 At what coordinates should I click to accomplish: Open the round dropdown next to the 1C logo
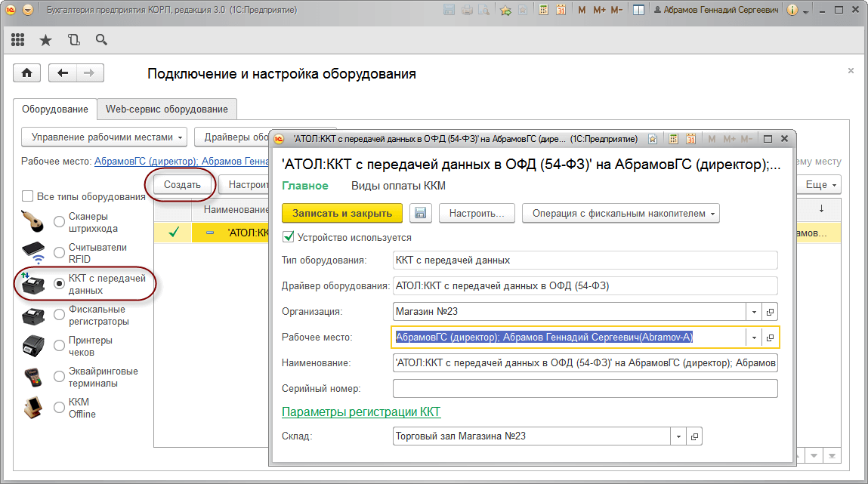[x=28, y=10]
